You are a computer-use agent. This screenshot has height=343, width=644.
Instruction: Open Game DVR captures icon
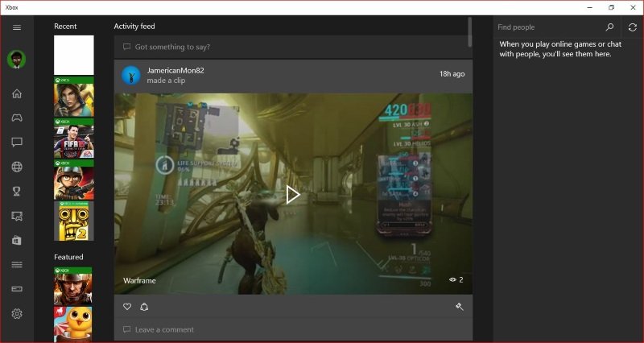[x=17, y=216]
